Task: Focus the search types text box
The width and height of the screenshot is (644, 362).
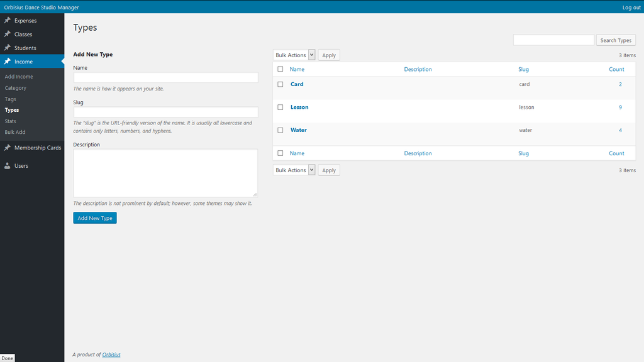Action: [553, 40]
